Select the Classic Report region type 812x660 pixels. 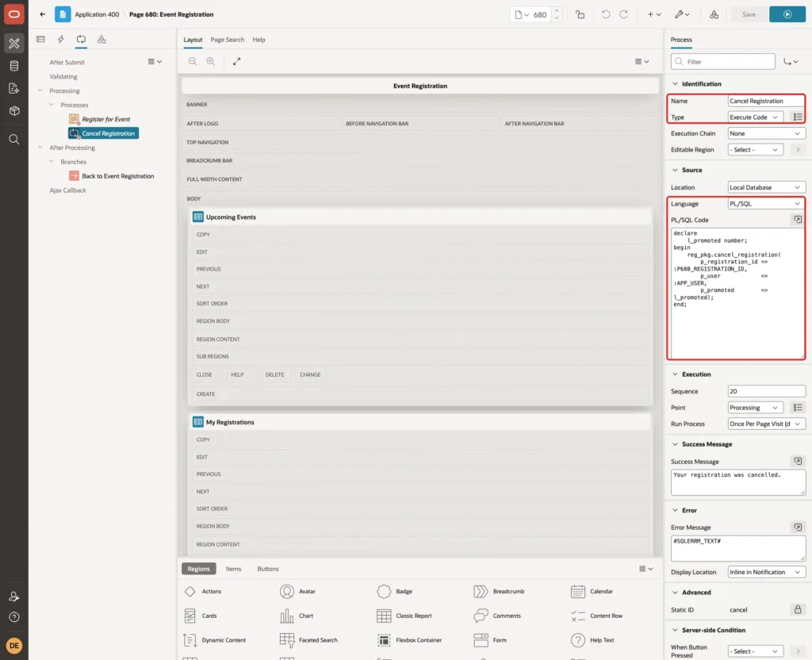[x=405, y=616]
